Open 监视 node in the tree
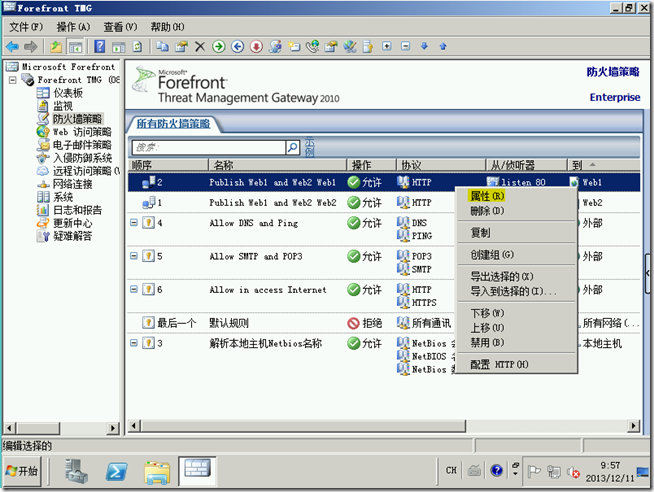 coord(63,106)
